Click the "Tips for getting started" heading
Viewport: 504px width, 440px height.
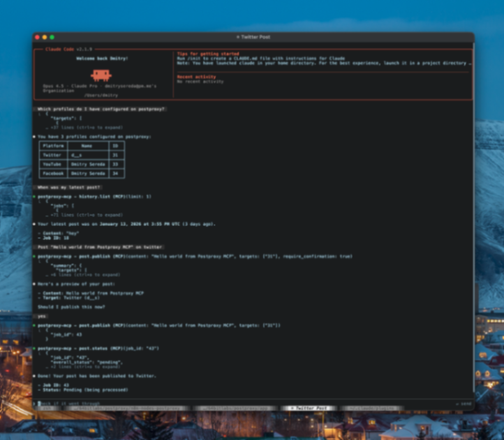[208, 54]
